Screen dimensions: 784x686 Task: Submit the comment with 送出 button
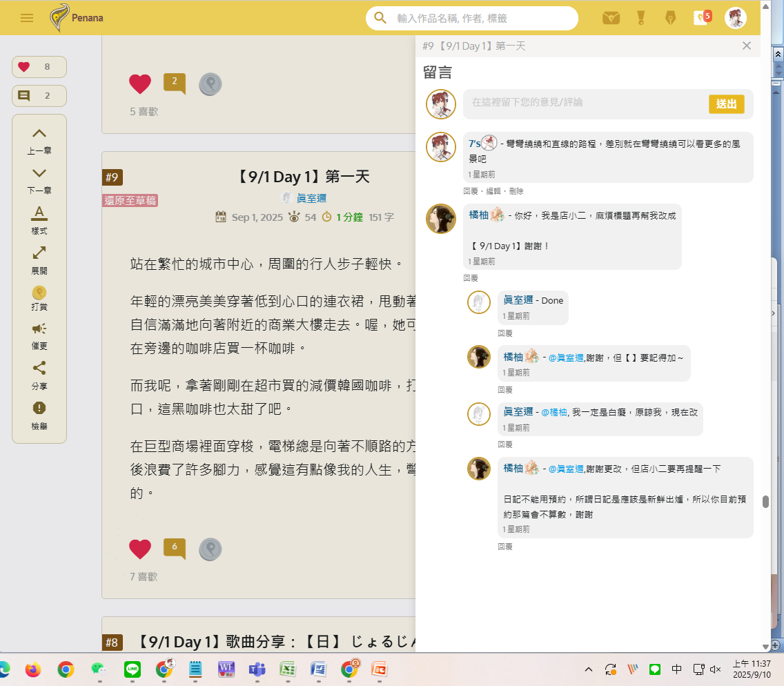(726, 104)
